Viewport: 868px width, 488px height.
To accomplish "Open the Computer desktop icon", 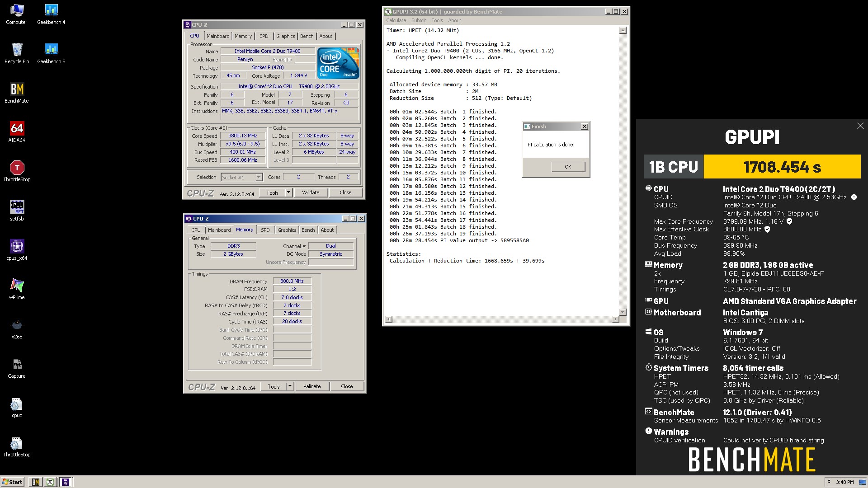I will (17, 14).
